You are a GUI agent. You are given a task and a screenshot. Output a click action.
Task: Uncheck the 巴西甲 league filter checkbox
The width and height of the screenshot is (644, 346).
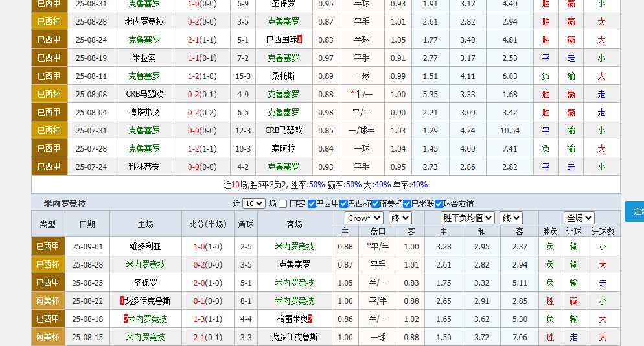pyautogui.click(x=312, y=203)
